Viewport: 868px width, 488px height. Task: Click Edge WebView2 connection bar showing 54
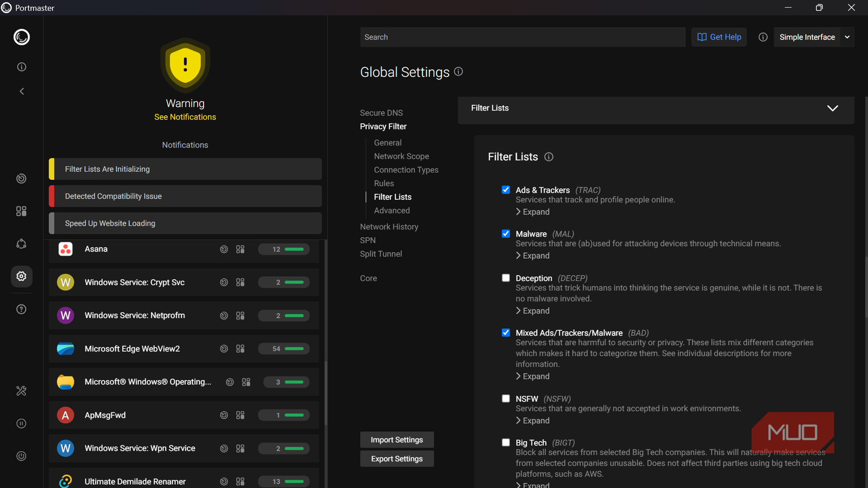pyautogui.click(x=284, y=349)
